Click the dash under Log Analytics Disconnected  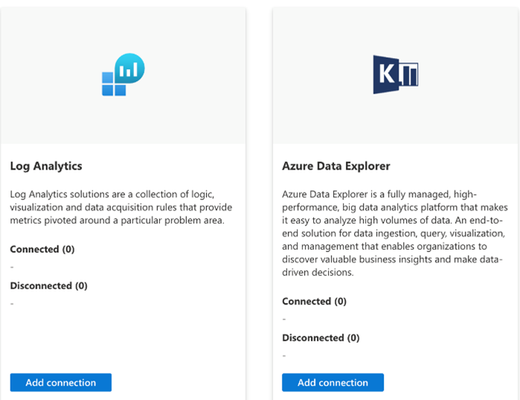[x=12, y=303]
